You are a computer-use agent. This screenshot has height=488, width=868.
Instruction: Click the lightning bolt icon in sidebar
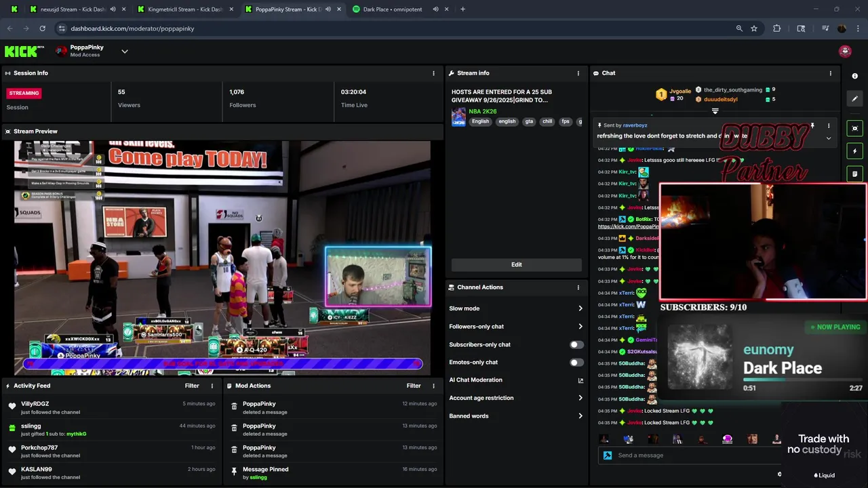[855, 151]
